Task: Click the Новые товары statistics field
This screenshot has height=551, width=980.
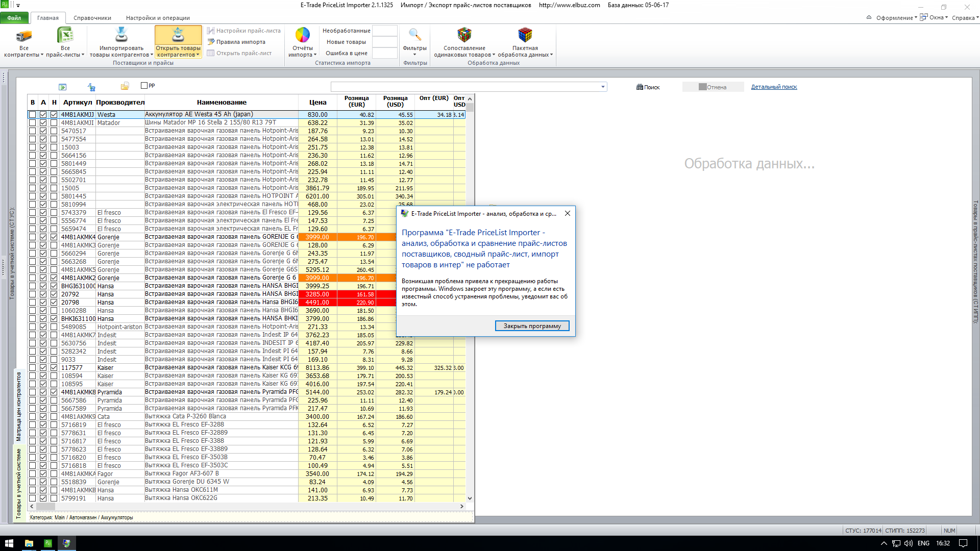Action: click(385, 42)
